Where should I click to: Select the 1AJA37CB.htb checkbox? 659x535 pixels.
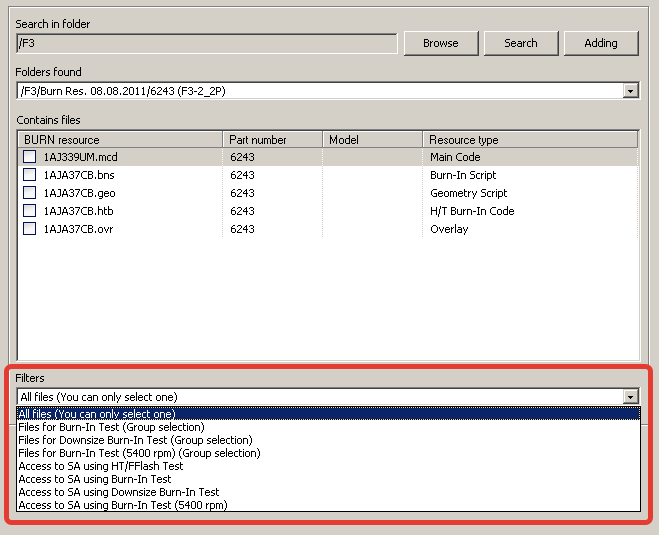point(30,211)
